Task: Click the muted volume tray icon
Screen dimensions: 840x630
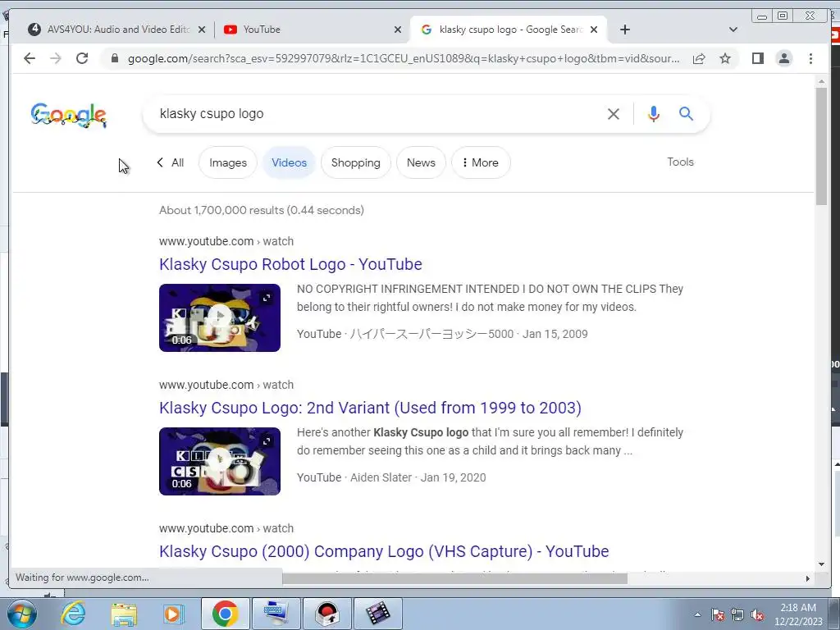Action: coord(757,615)
